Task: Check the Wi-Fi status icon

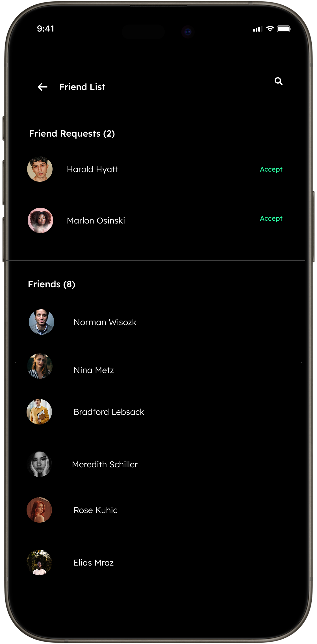Action: tap(270, 29)
